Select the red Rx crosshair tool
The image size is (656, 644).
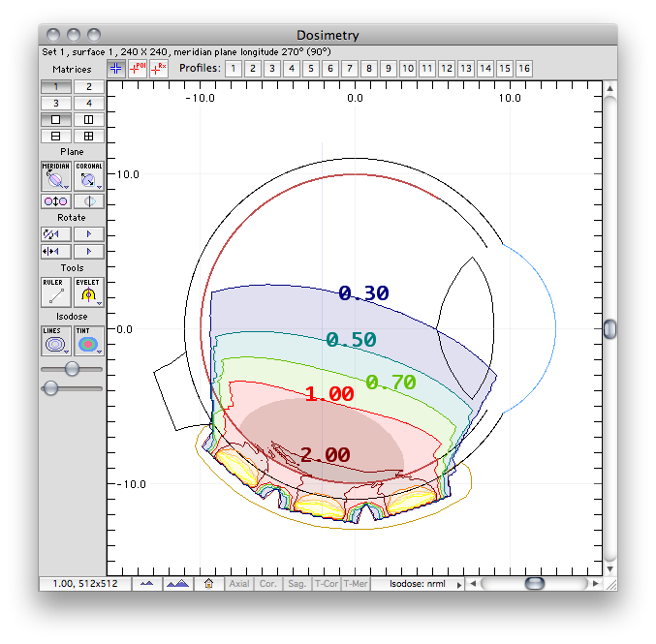159,69
